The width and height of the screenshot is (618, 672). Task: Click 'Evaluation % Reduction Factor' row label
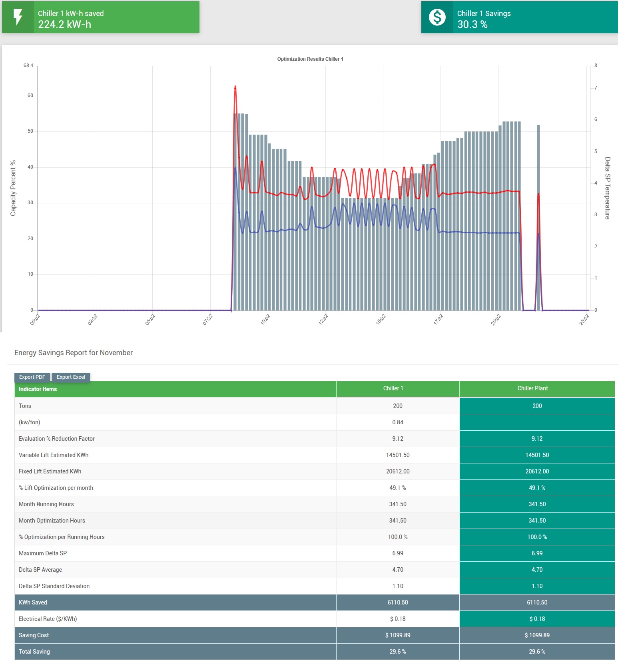(57, 439)
